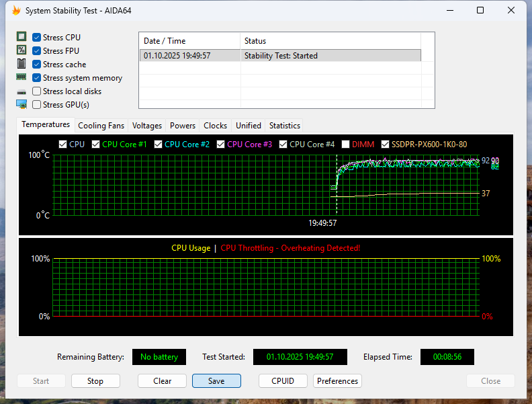Click the 19:49:57 marker on temperature graph
This screenshot has width=532, height=404.
click(322, 223)
